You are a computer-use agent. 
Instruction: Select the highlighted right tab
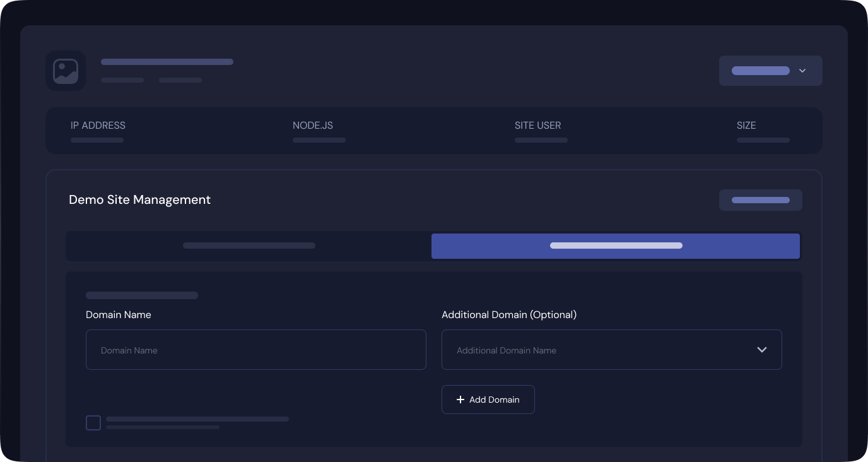[x=615, y=246]
